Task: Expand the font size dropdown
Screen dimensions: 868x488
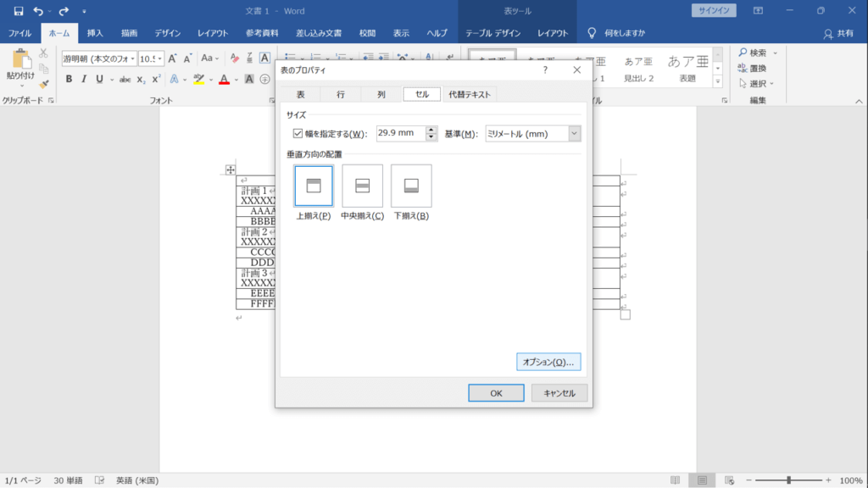Action: (x=159, y=58)
